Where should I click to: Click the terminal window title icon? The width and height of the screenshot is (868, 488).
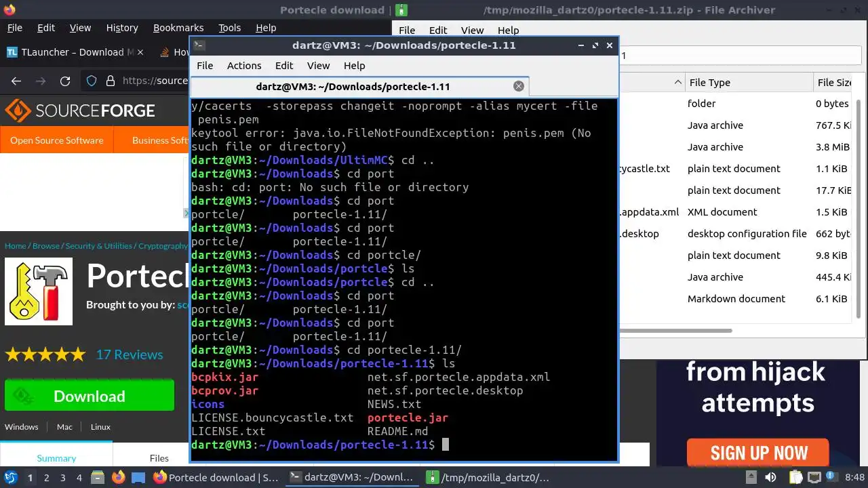tap(199, 45)
